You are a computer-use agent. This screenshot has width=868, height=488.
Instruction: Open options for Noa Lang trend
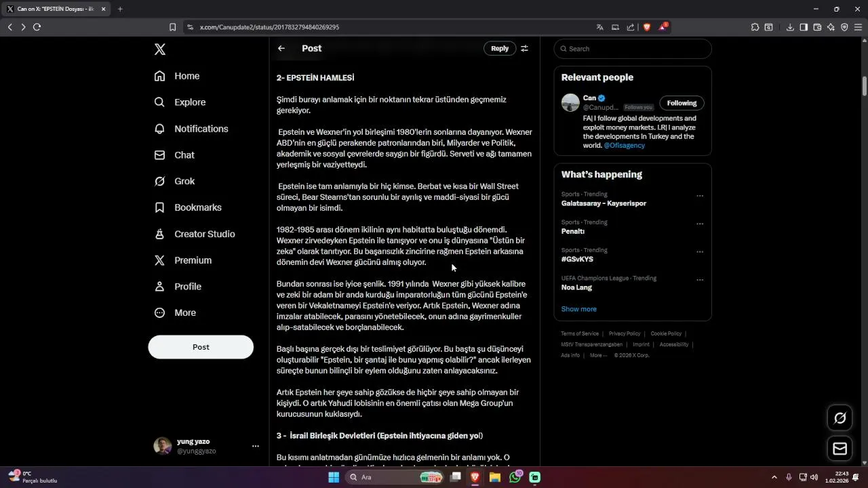(x=700, y=280)
